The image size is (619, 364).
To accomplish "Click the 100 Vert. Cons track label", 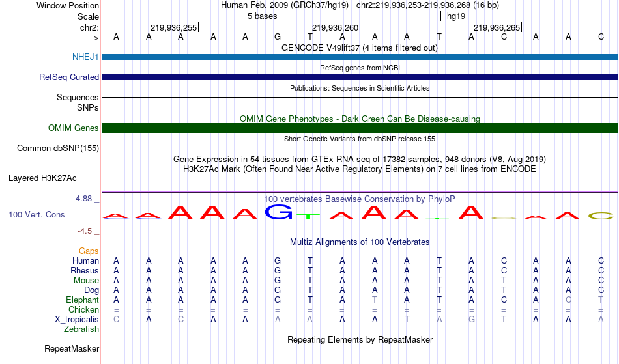I will click(36, 214).
